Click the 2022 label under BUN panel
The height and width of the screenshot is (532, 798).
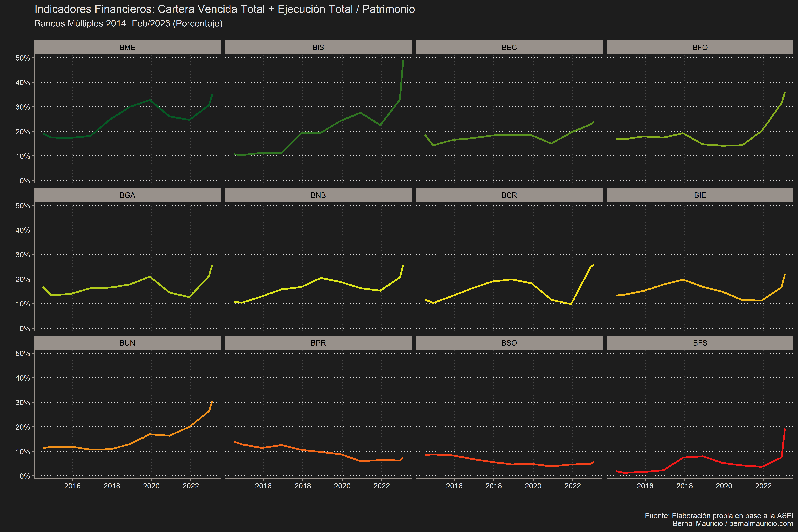[191, 486]
